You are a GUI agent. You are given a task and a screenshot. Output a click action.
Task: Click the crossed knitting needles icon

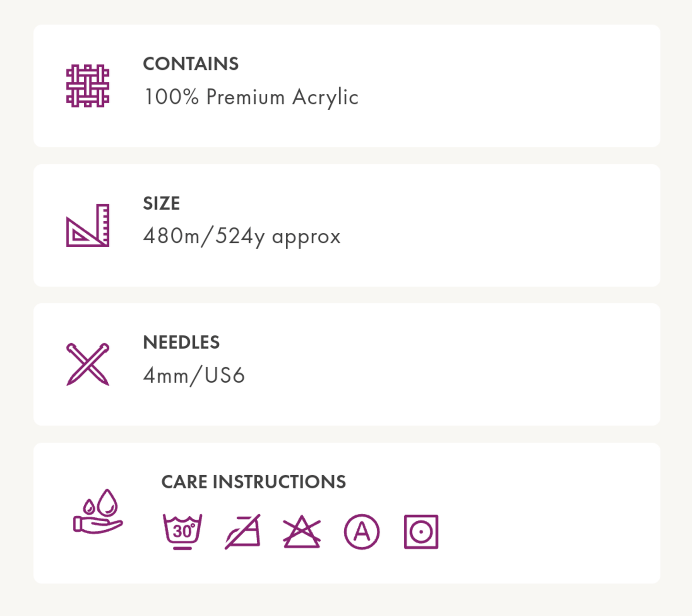point(88,365)
